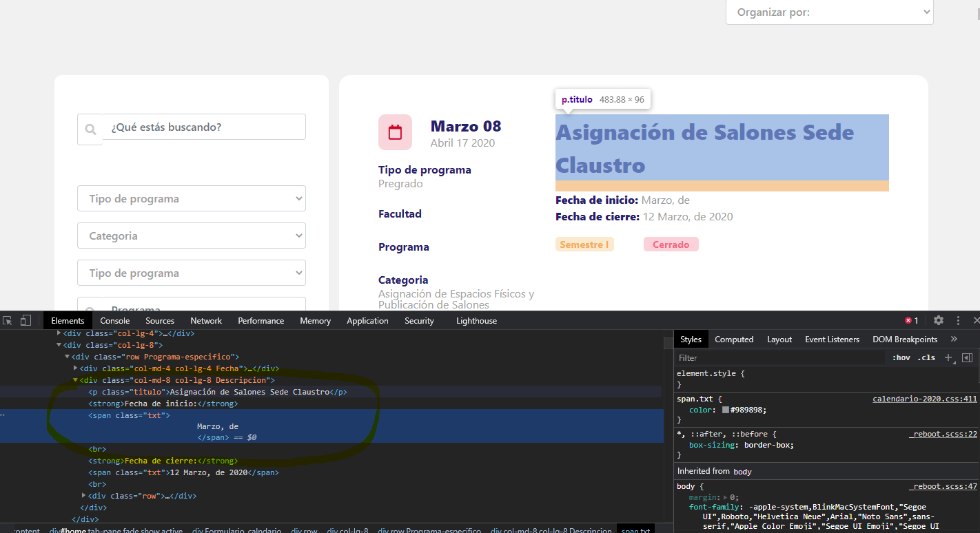
Task: Expand the col-md-4 col-lg-4 Fecha node
Action: (x=76, y=368)
